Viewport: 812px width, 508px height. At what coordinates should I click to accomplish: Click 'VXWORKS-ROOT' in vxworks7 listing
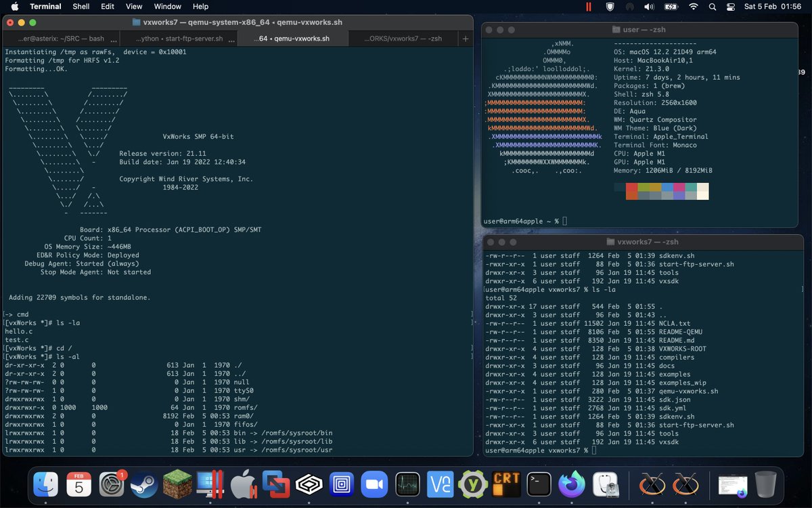point(683,349)
